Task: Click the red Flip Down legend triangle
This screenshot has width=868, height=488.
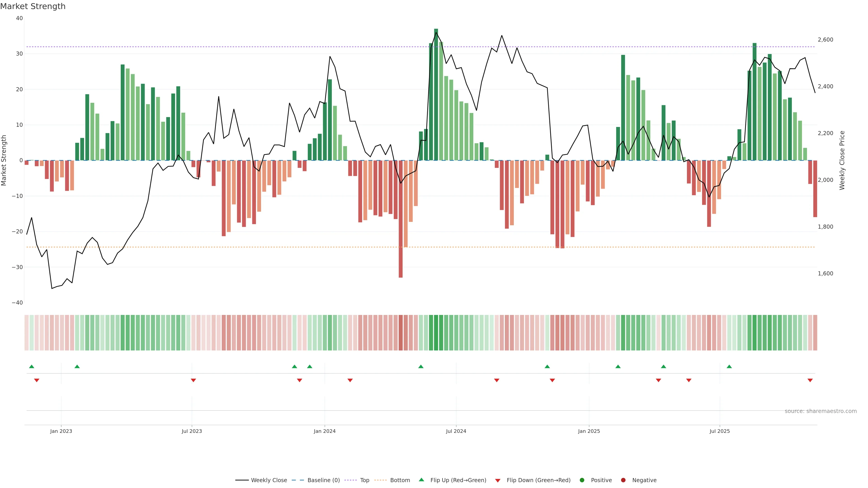Action: (498, 481)
